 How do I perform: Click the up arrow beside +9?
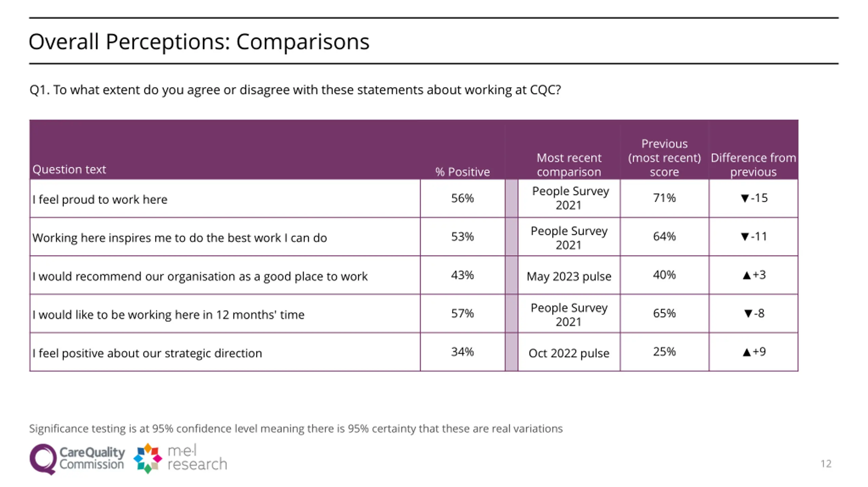[746, 352]
